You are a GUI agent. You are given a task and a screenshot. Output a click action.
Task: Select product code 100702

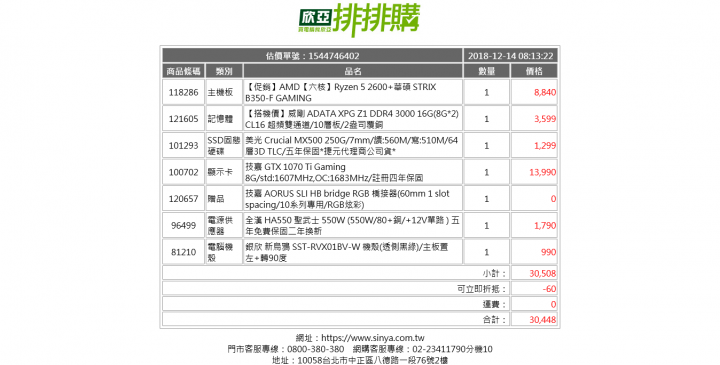[x=183, y=172]
